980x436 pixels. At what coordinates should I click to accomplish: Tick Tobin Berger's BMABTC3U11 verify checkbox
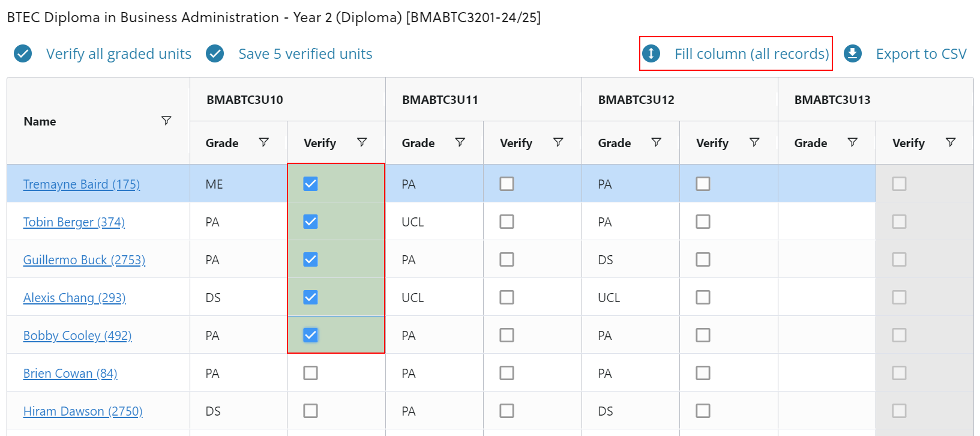[507, 222]
